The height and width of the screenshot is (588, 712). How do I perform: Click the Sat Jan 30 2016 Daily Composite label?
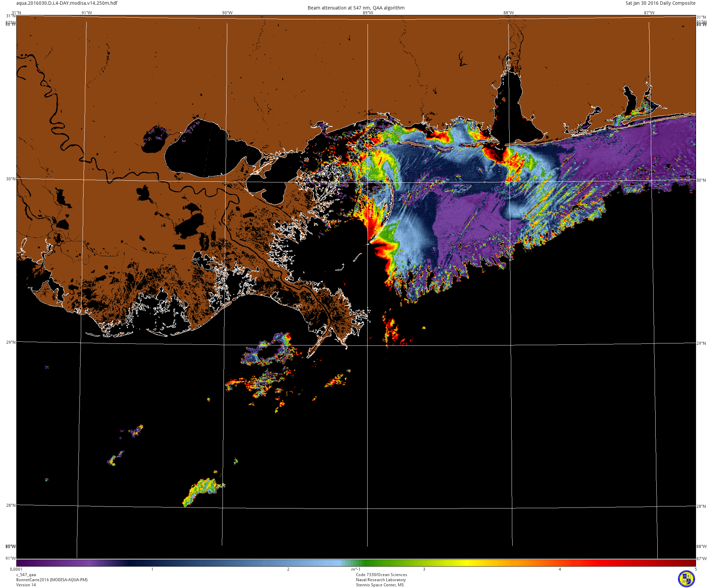click(660, 3)
